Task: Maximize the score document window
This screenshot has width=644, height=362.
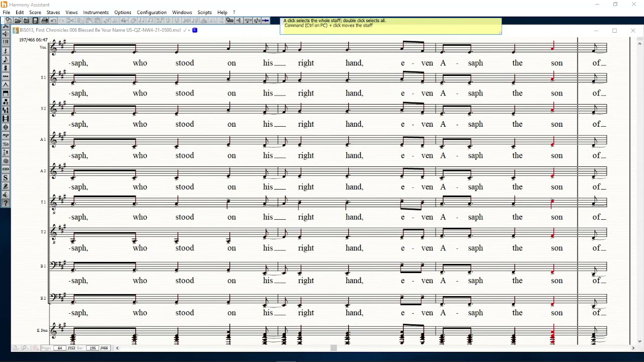Action: [614, 31]
